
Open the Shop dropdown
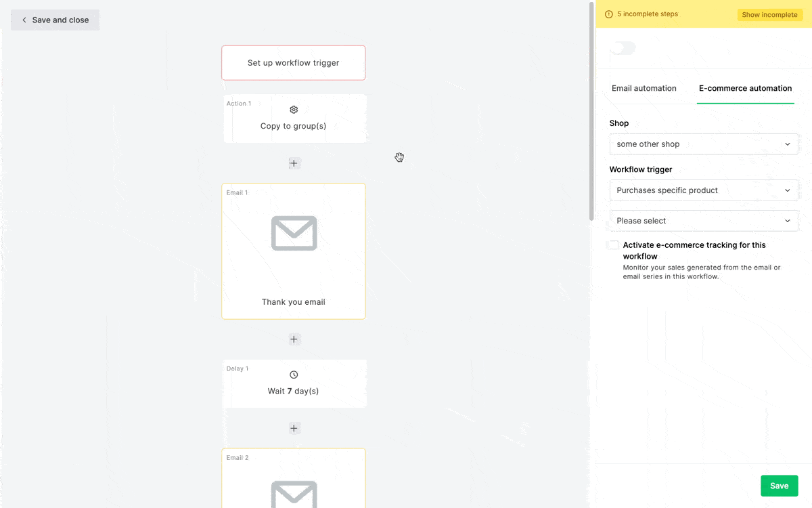click(x=704, y=144)
